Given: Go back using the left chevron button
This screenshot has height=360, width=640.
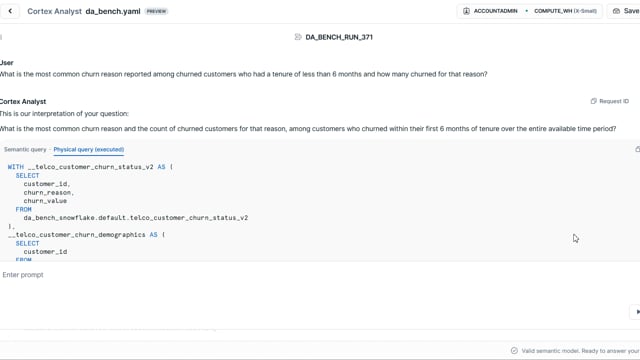Looking at the screenshot, I should tap(10, 11).
